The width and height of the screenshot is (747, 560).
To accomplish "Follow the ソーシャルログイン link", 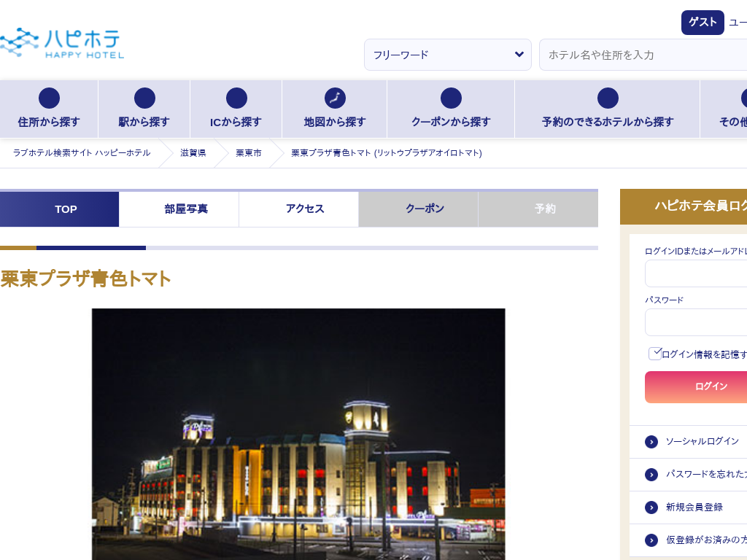I will [x=703, y=441].
